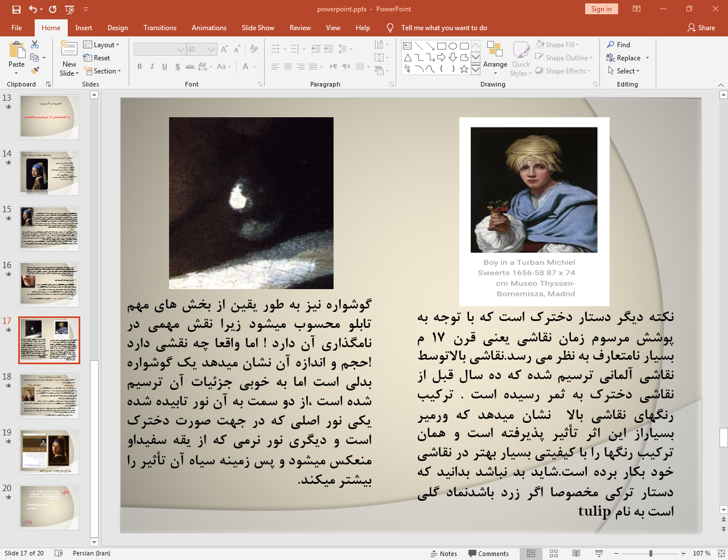Click the Cut scissors icon
The width and height of the screenshot is (728, 560).
[x=35, y=44]
